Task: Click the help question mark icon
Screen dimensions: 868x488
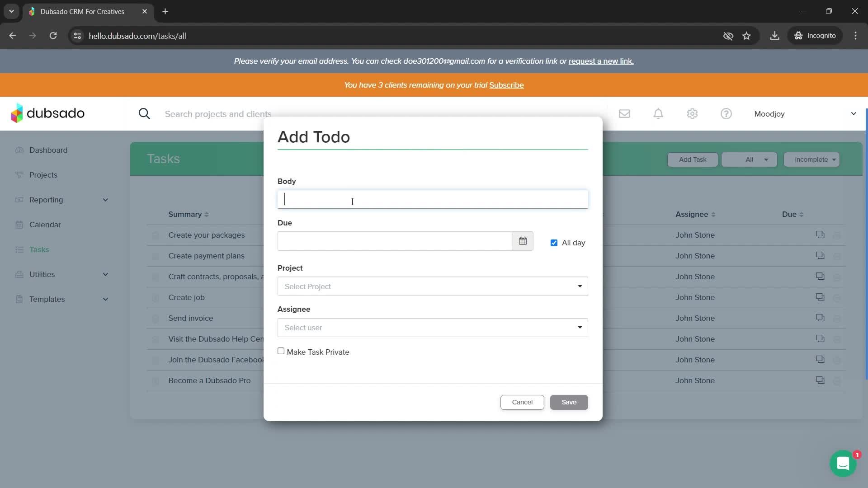Action: (x=726, y=114)
